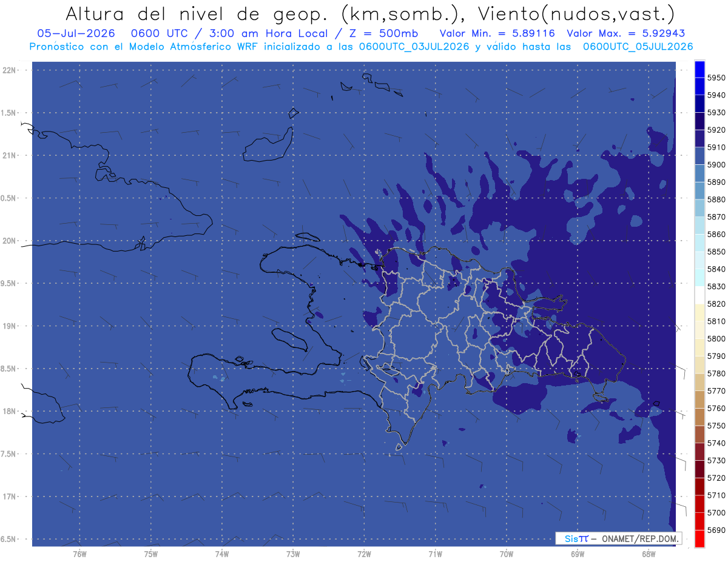This screenshot has width=728, height=562.
Task: Click the bright blue swatch above 5950
Action: pyautogui.click(x=699, y=69)
